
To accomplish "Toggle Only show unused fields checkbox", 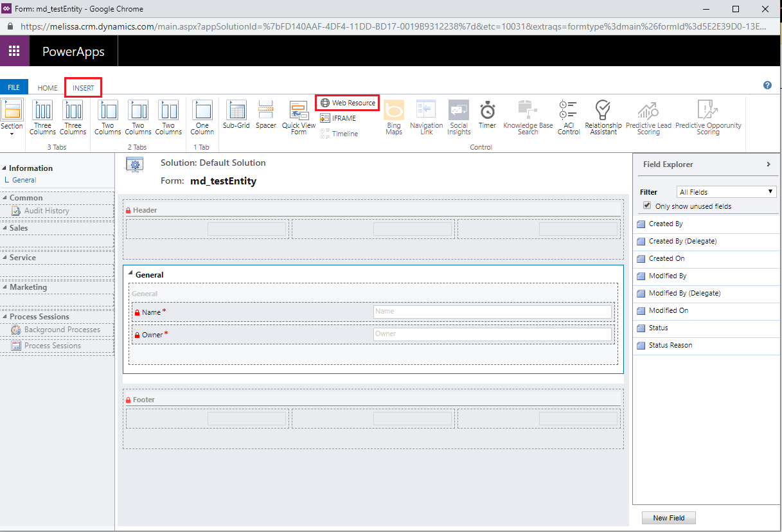I will [x=648, y=206].
